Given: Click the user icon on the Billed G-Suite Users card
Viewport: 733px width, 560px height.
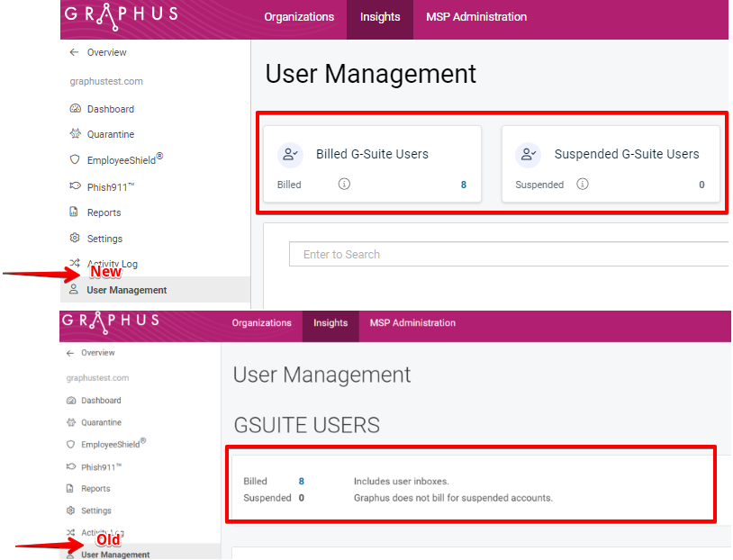Looking at the screenshot, I should (x=290, y=155).
